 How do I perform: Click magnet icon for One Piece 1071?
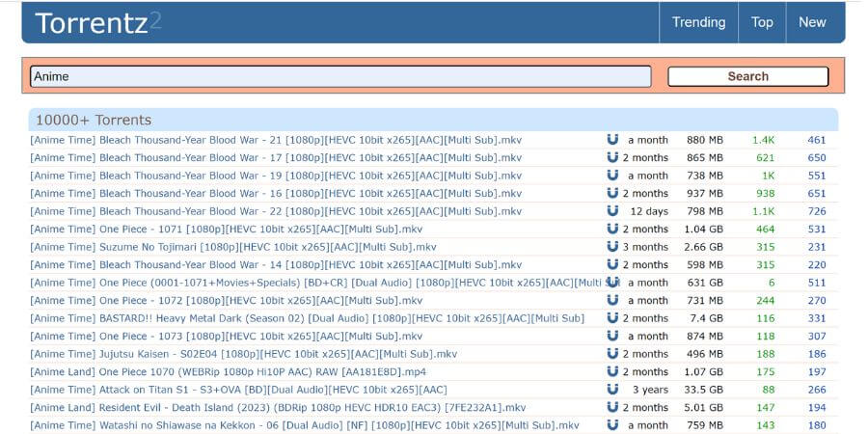(612, 229)
